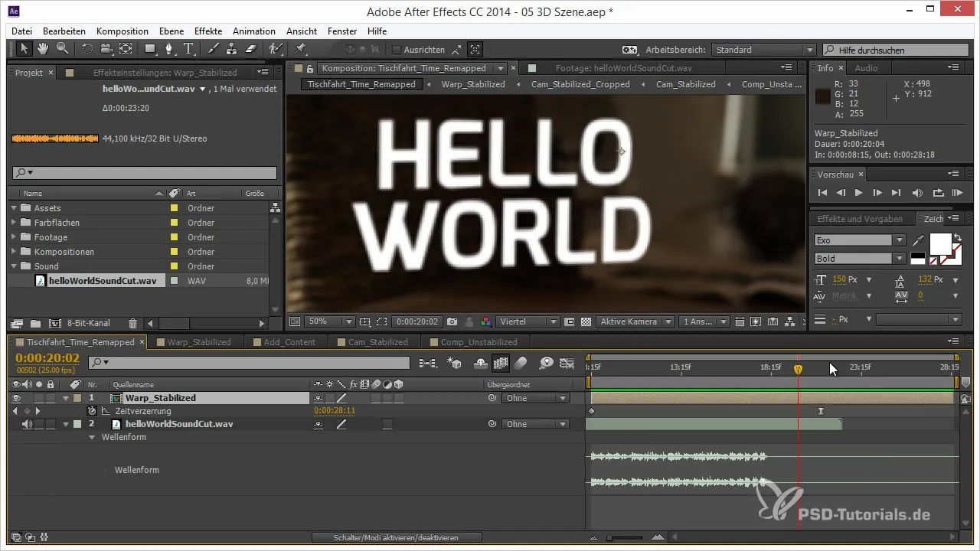Screen dimensions: 980x551
Task: Open the magnification 50% dropdown
Action: point(329,322)
